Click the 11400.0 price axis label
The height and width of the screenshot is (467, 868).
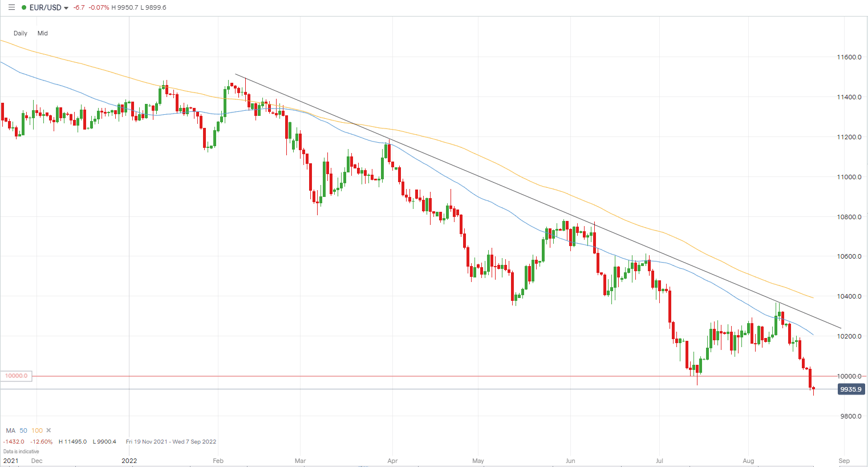click(849, 97)
